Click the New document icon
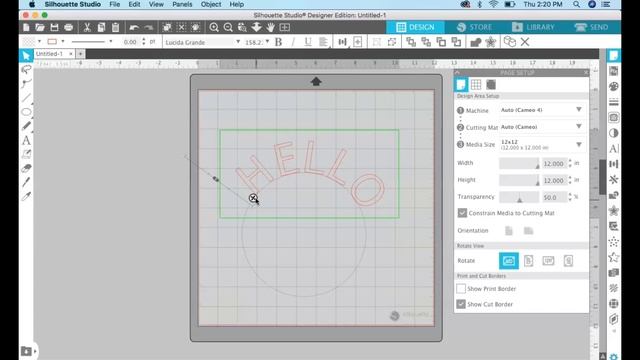The width and height of the screenshot is (640, 360). click(26, 27)
